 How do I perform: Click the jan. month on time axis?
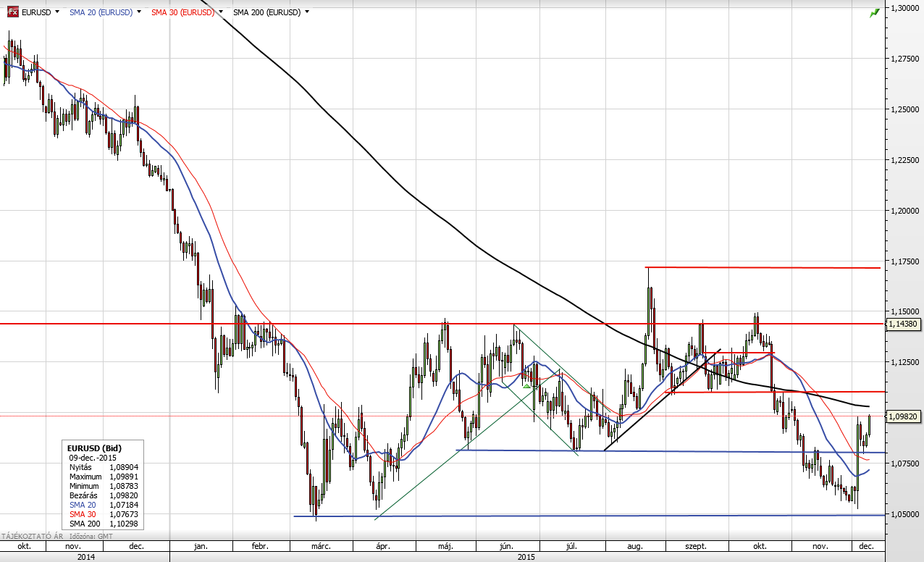tap(202, 547)
